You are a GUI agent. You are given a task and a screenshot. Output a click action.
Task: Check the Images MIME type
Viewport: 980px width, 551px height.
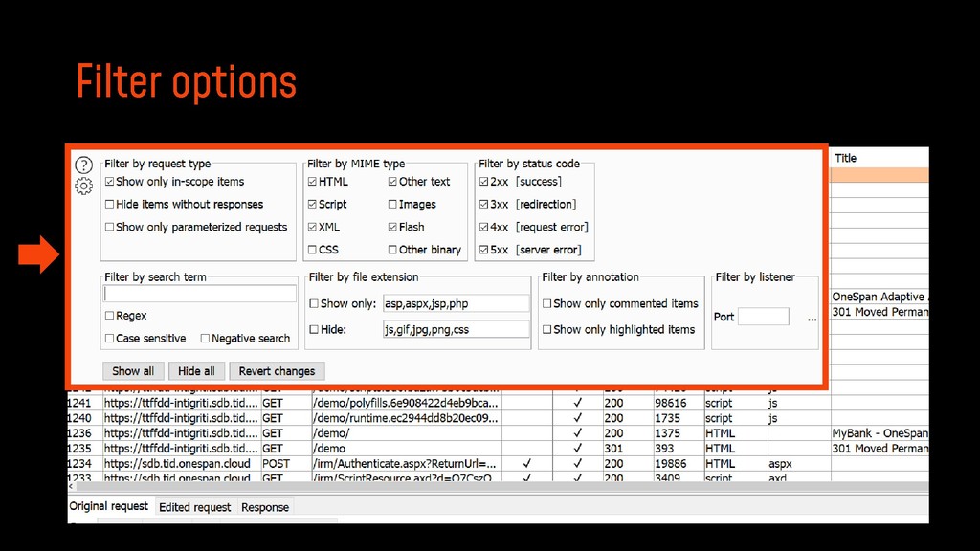tap(392, 204)
